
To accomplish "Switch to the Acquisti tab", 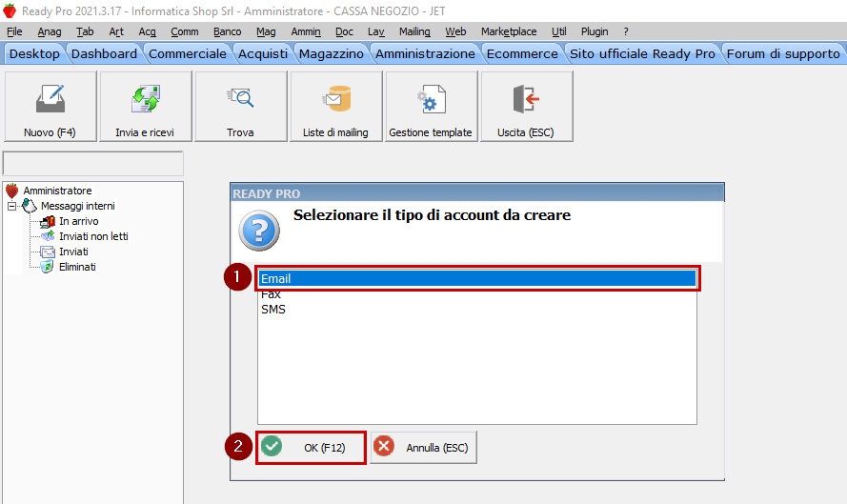I will coord(263,54).
